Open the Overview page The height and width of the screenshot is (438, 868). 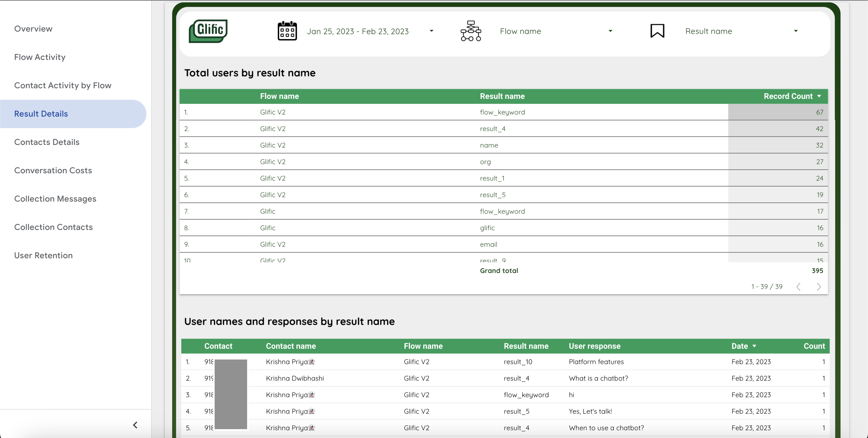(33, 29)
